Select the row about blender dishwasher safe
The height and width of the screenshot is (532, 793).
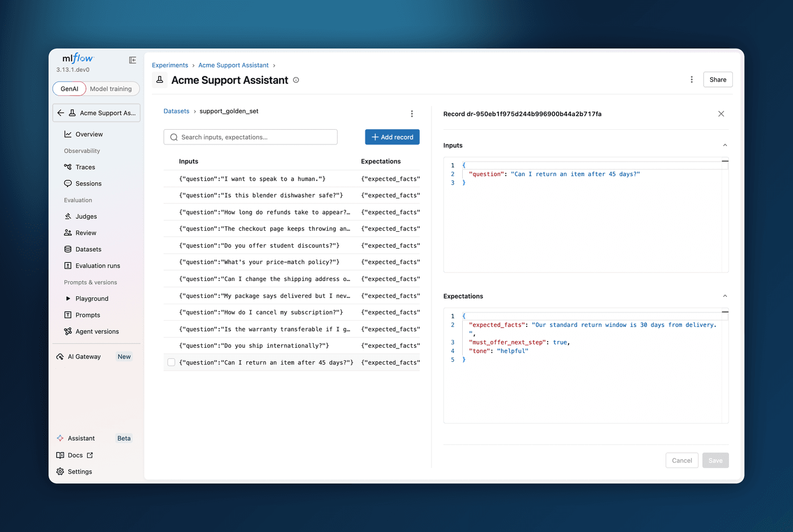click(x=292, y=195)
